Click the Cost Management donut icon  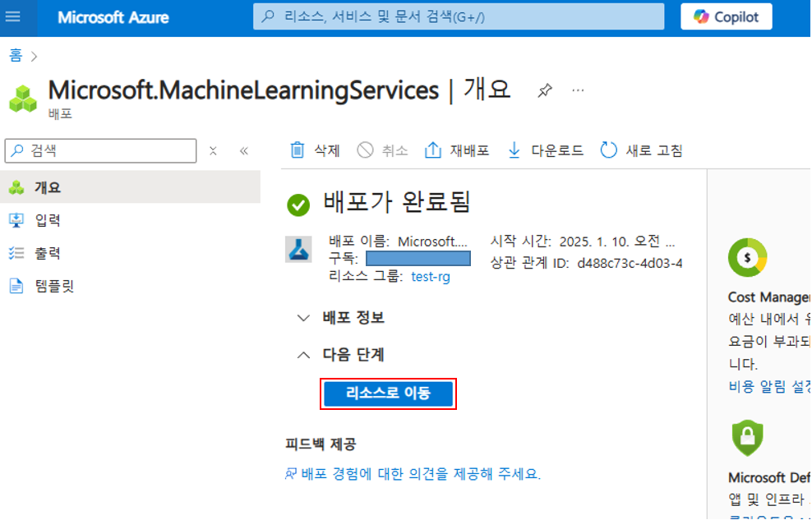pos(747,258)
